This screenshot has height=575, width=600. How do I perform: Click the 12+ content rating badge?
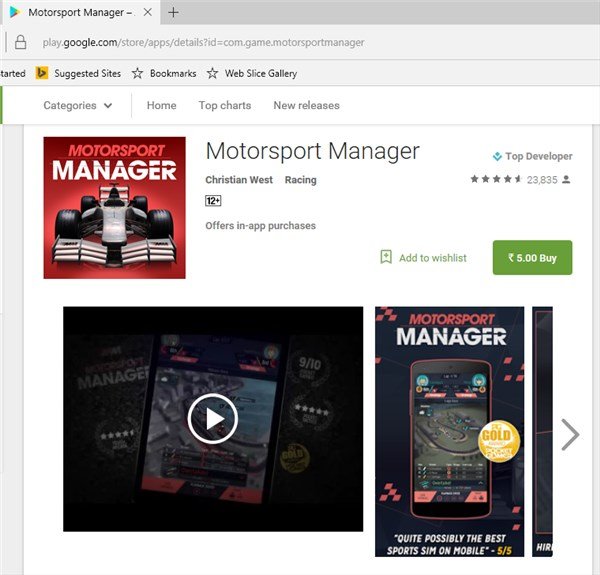click(x=213, y=201)
